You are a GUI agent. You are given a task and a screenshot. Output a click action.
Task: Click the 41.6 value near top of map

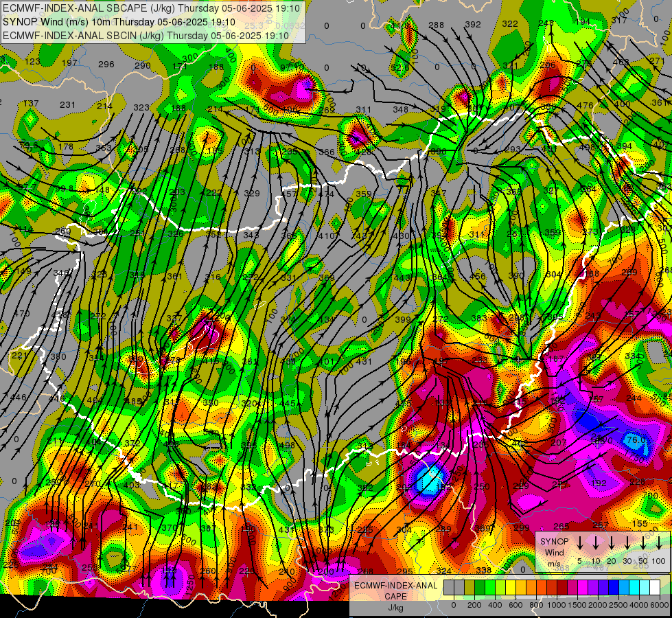(399, 26)
